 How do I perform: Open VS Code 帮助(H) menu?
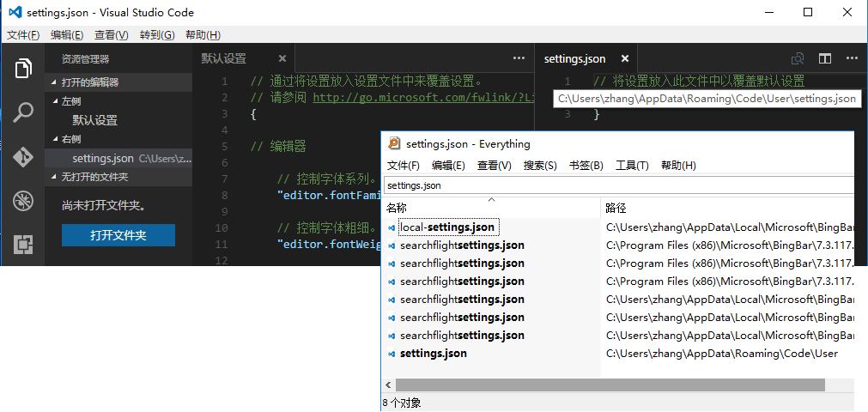(x=203, y=35)
